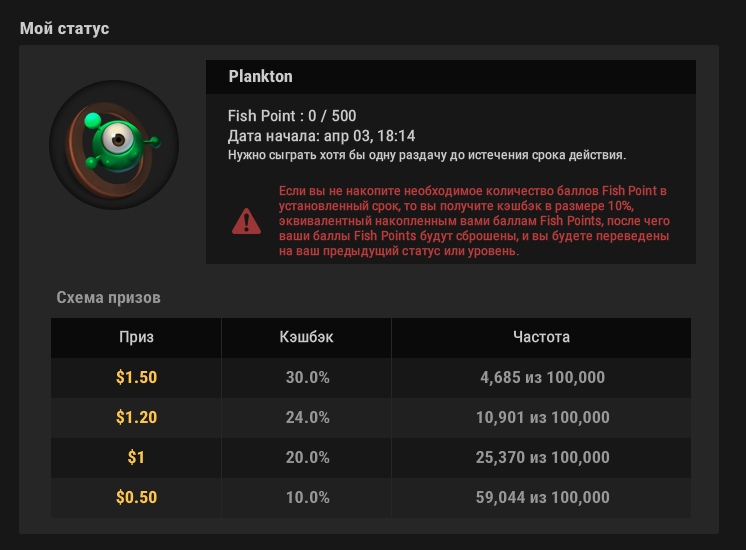
Task: Click the note about playing one hand
Action: pos(427,155)
